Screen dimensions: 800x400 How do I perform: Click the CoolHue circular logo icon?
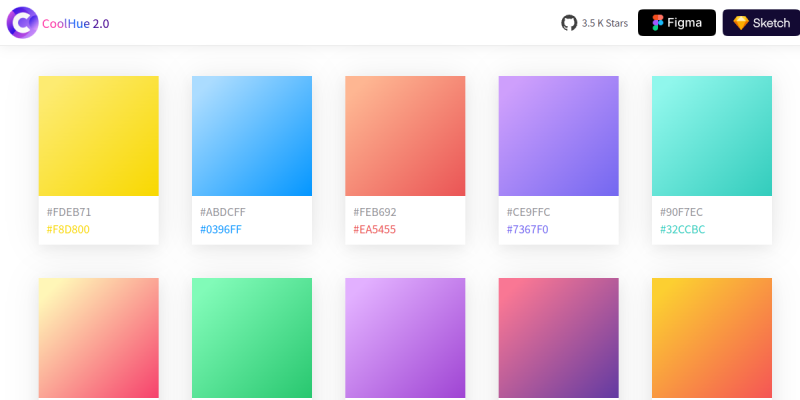[x=22, y=22]
